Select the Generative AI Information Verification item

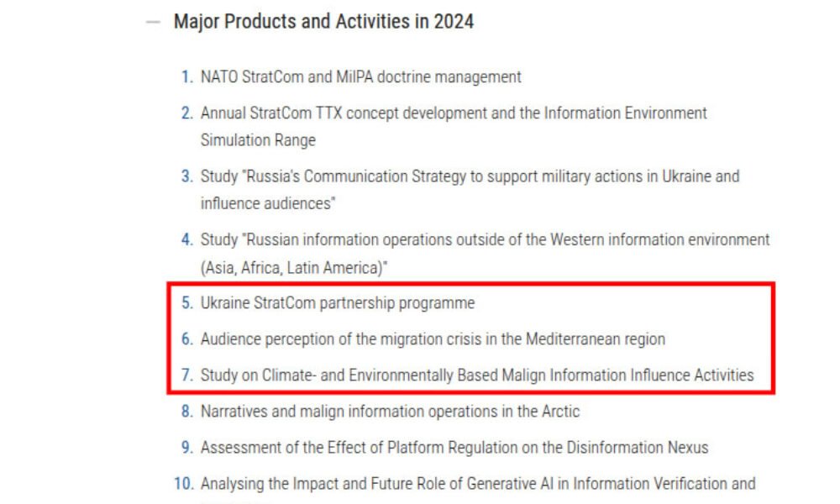pyautogui.click(x=478, y=484)
